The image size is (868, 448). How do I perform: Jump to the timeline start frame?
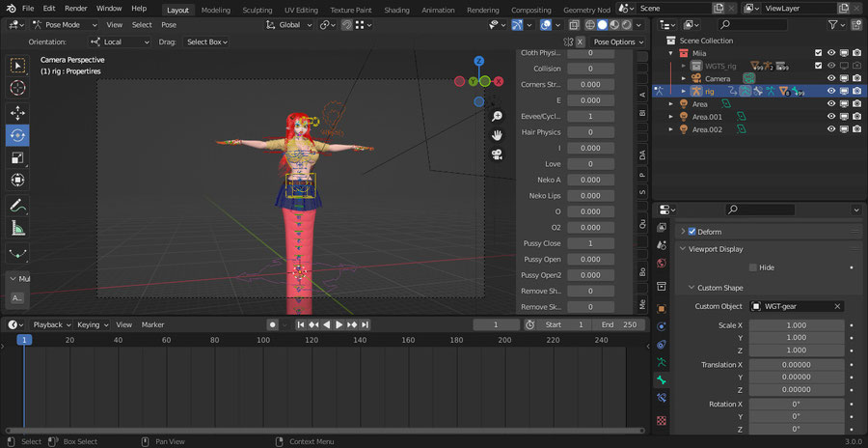tap(301, 325)
